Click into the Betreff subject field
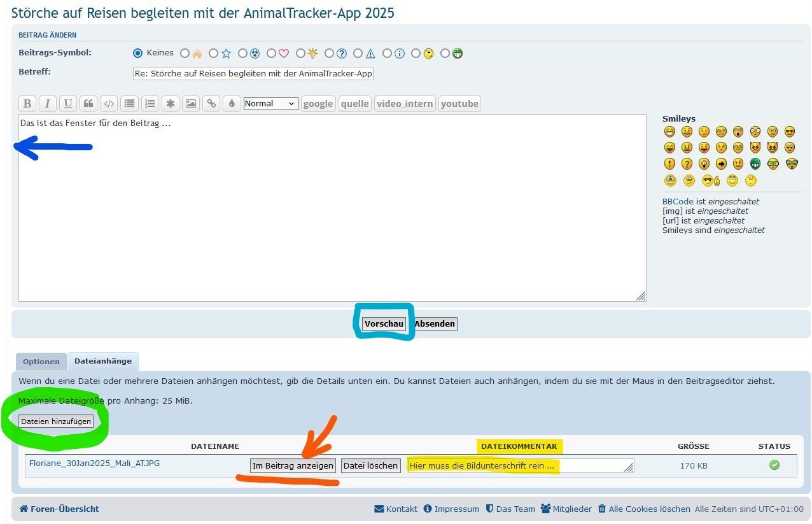Viewport: 812px width, 524px height. (x=253, y=73)
